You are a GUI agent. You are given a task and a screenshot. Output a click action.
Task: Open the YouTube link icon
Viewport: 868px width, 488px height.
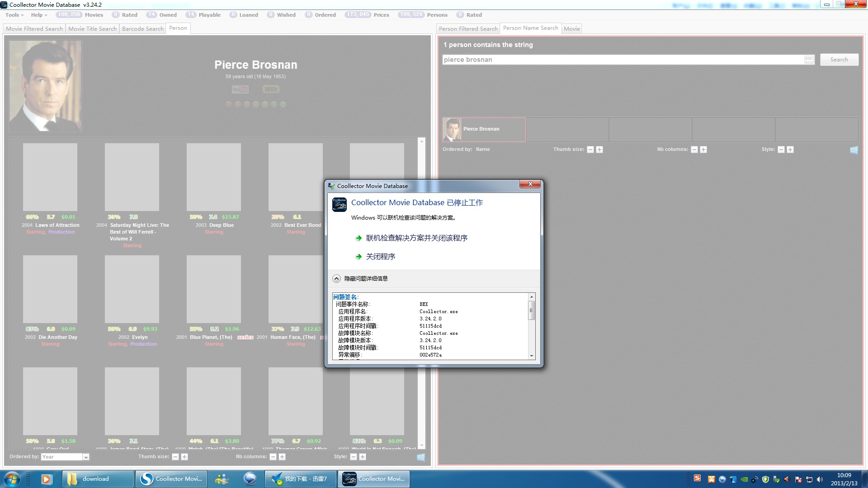tap(240, 89)
